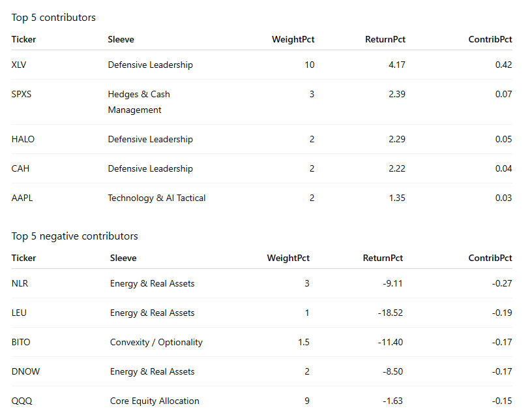Click 'Convexity / Optionality' sleeve cell
Viewport: 532px width, 419px height.
(x=156, y=342)
